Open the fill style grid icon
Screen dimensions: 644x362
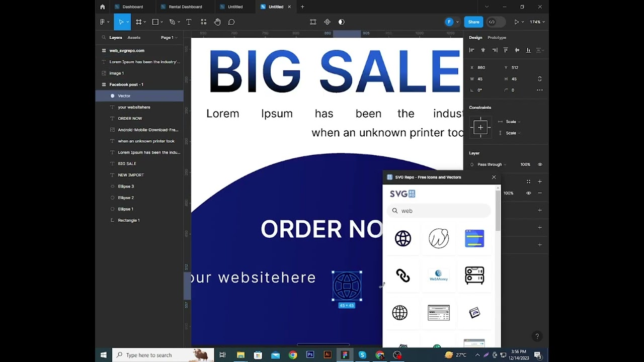point(528,182)
